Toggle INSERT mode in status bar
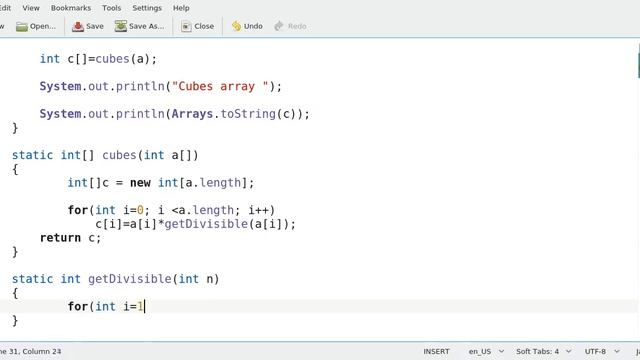 point(436,351)
